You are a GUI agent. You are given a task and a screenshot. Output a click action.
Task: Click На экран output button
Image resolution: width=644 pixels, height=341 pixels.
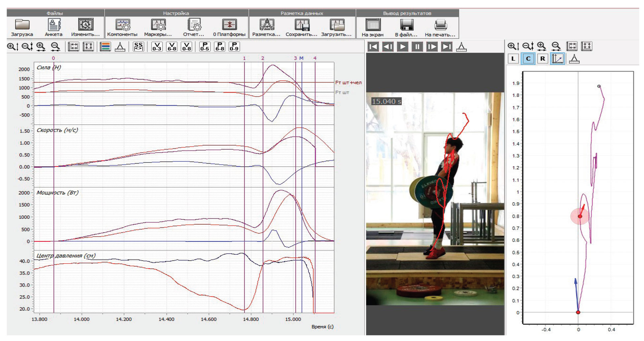click(373, 25)
